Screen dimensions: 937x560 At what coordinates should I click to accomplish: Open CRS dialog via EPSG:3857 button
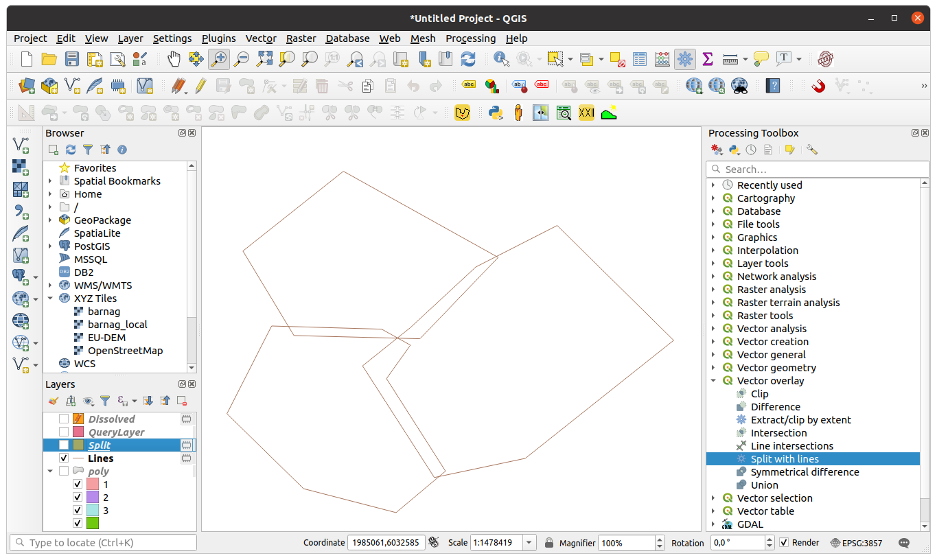coord(857,543)
